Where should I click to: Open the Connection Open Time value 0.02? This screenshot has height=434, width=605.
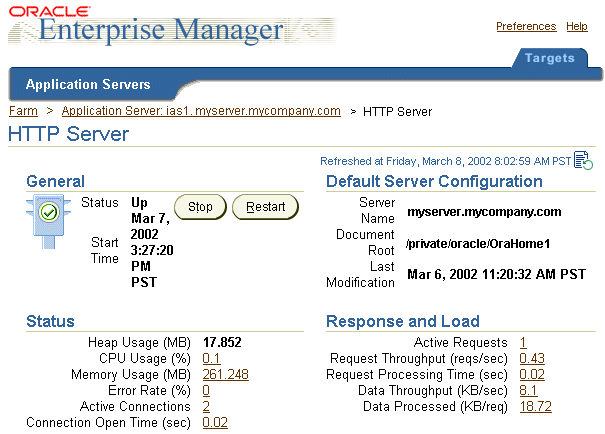tap(215, 422)
